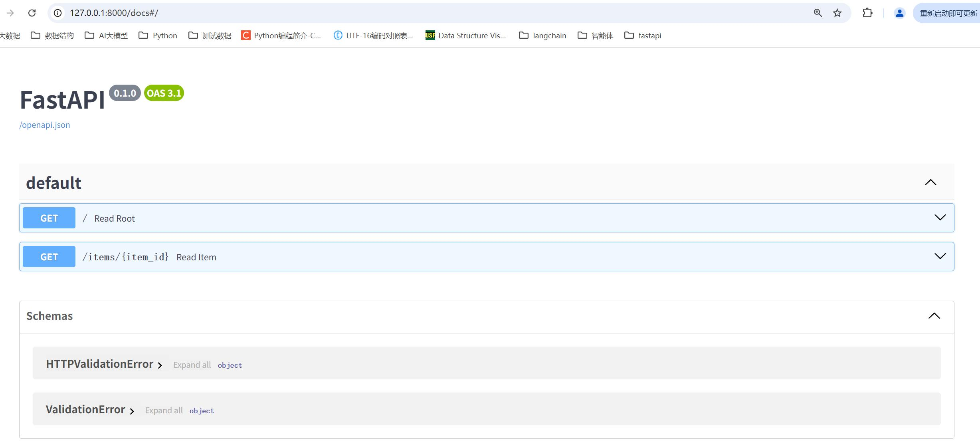Viewport: 980px width, 448px height.
Task: Reload the page with the refresh icon
Action: point(32,13)
